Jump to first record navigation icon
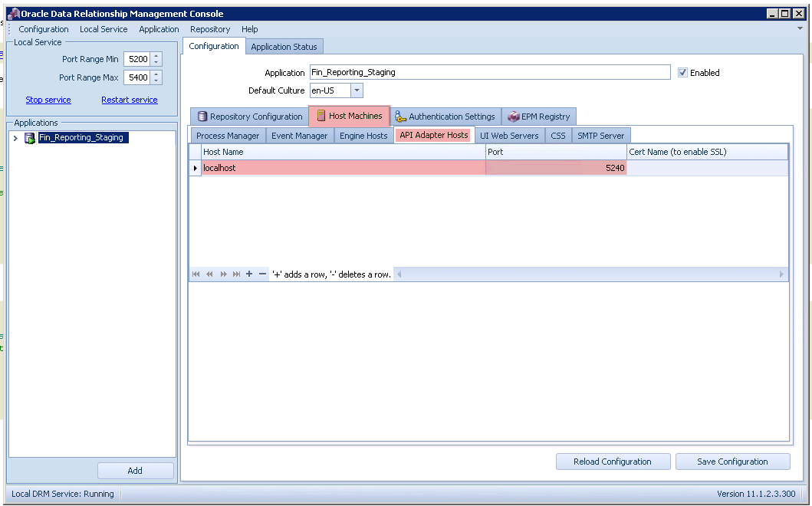 [x=196, y=274]
